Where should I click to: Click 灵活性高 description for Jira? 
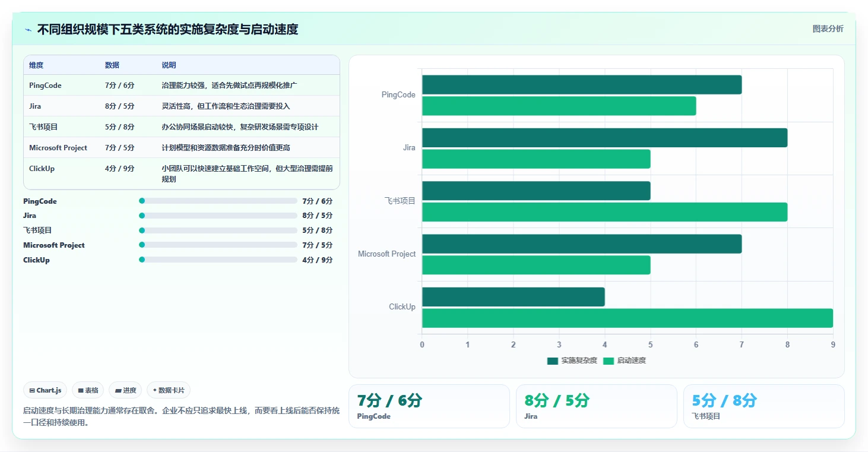click(x=226, y=106)
